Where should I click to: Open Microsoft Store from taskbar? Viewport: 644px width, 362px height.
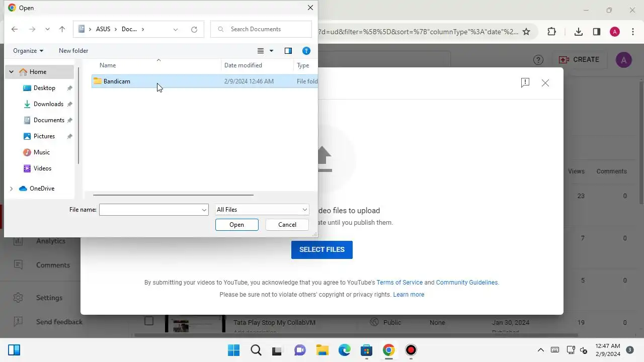(x=367, y=350)
